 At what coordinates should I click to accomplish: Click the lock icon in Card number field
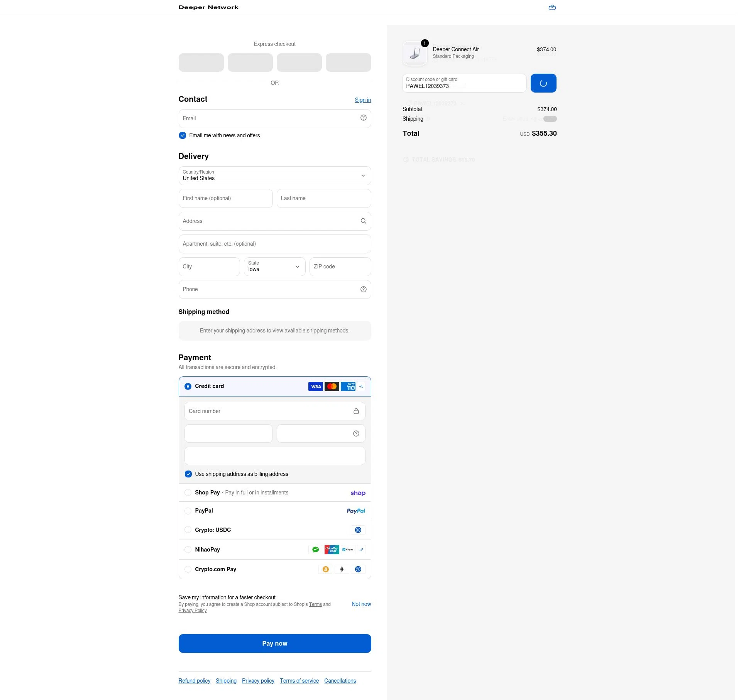356,411
